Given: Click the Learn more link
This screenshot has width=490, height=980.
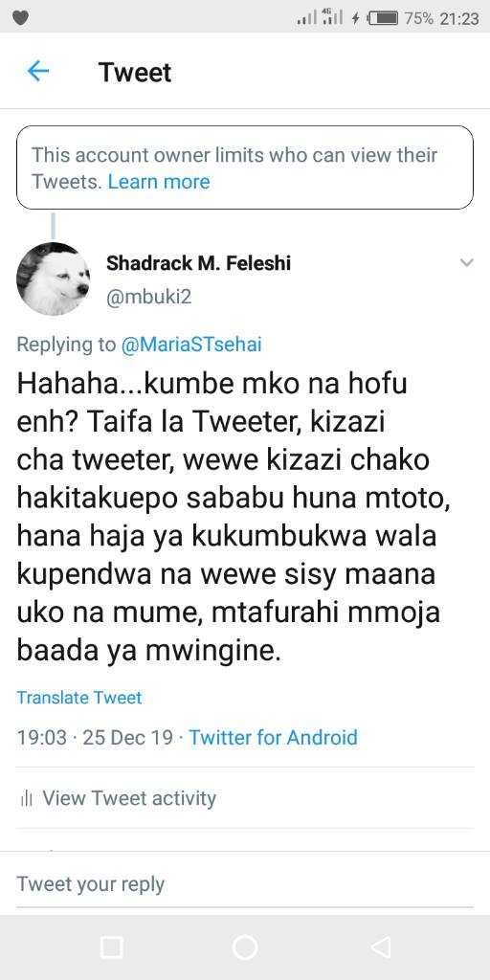Looking at the screenshot, I should pos(159,182).
